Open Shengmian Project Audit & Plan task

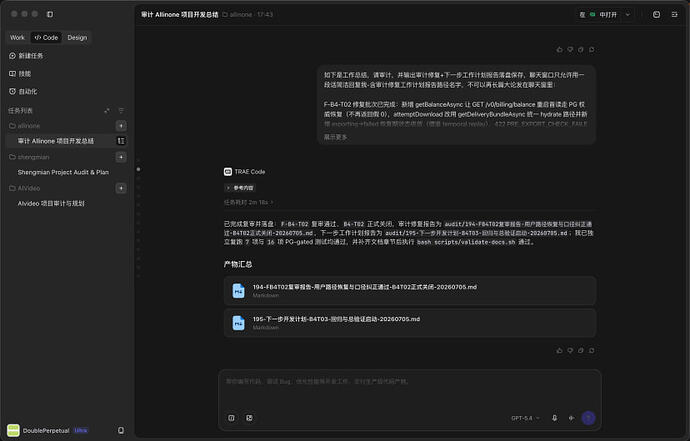(63, 172)
